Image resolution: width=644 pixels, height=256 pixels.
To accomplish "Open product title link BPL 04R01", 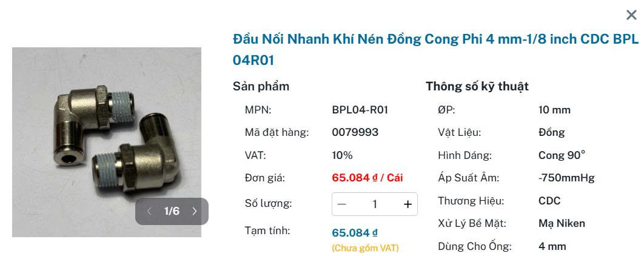I will tap(436, 50).
